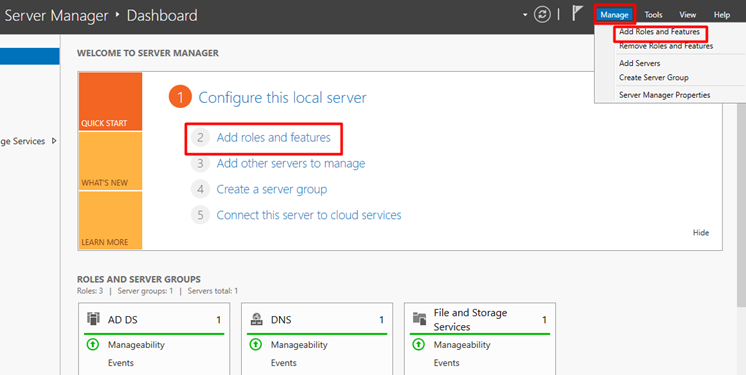Open the notifications flag icon
The height and width of the screenshot is (375, 746).
click(x=577, y=13)
